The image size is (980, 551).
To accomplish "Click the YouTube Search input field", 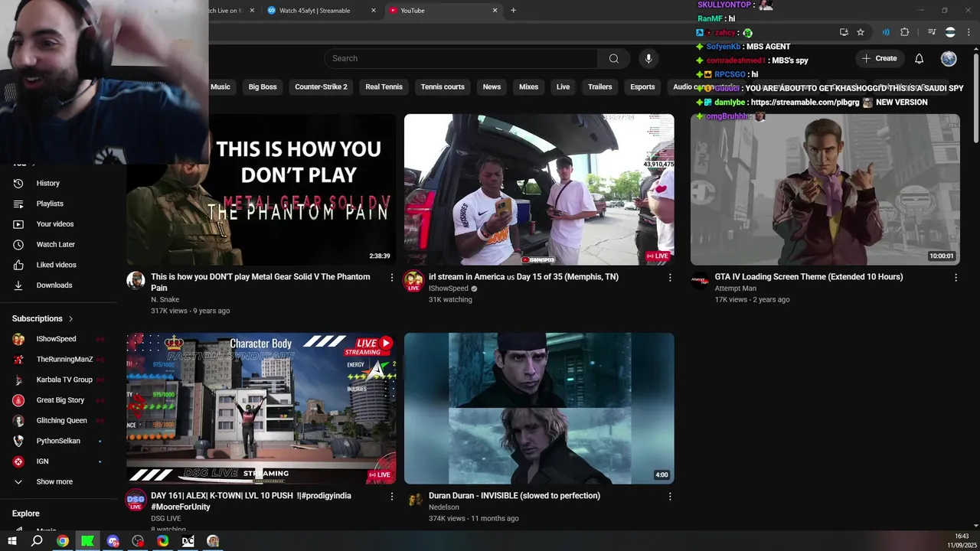I will 461,58.
